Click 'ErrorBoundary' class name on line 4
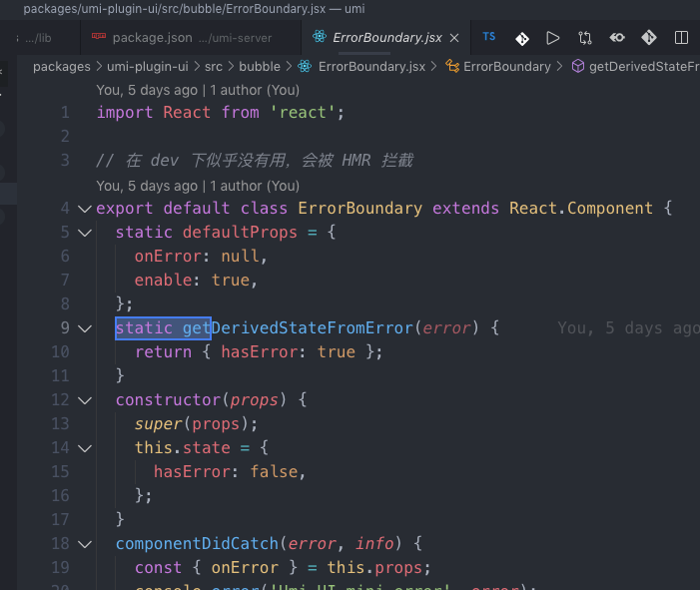This screenshot has height=590, width=700. pos(359,208)
